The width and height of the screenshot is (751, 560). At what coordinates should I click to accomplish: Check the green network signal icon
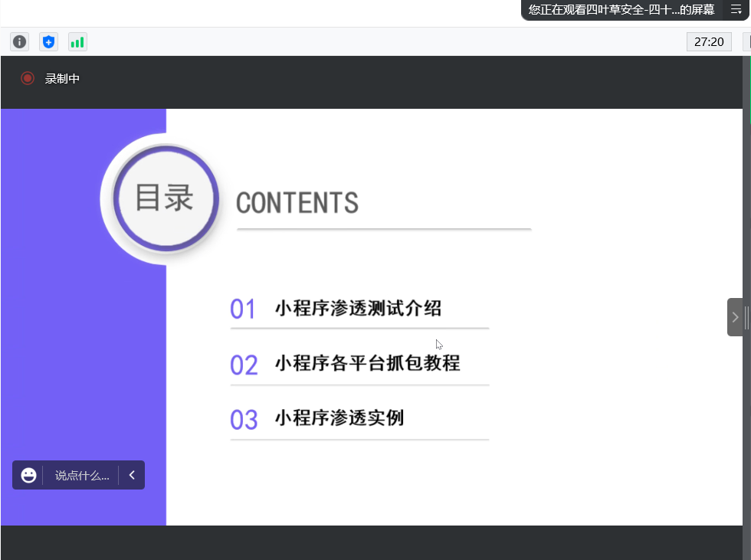pyautogui.click(x=77, y=42)
